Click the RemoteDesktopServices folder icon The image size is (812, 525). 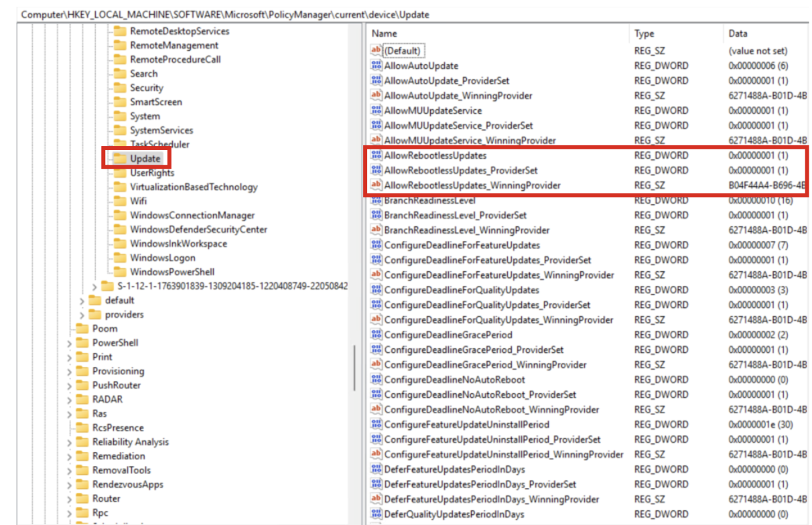[119, 31]
